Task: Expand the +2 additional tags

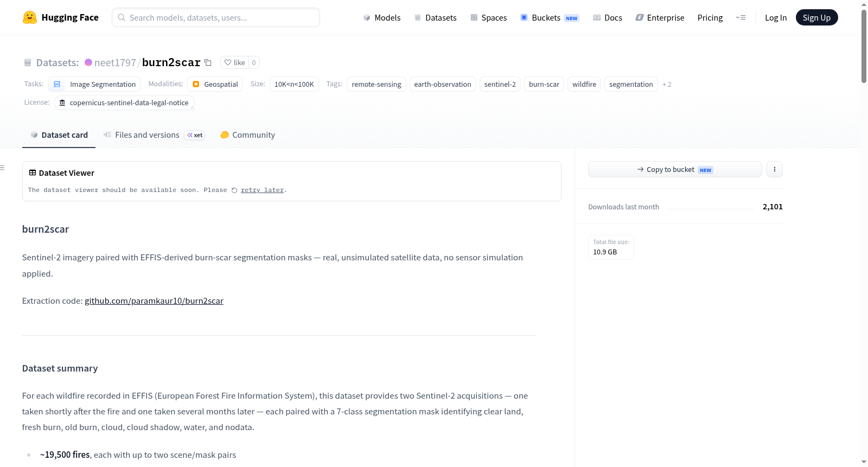Action: point(667,85)
